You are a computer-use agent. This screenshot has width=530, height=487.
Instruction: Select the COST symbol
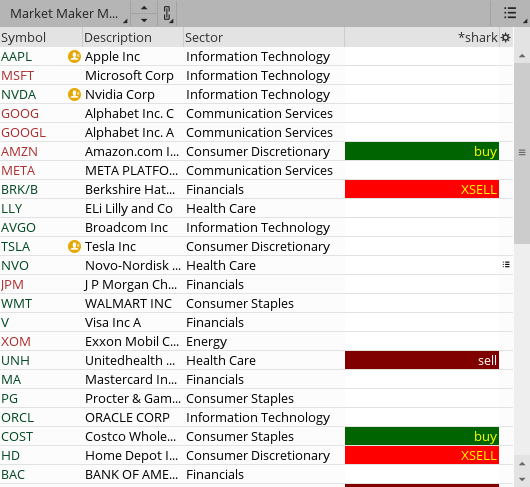[x=17, y=437]
